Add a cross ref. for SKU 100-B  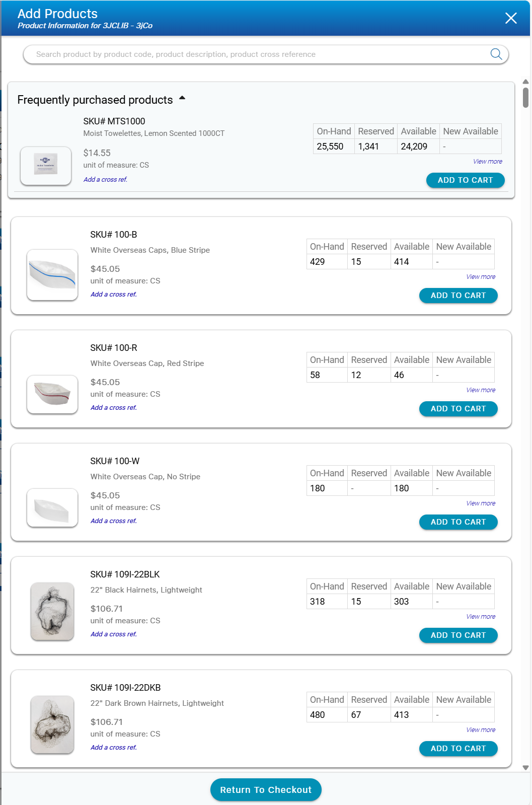pos(114,295)
